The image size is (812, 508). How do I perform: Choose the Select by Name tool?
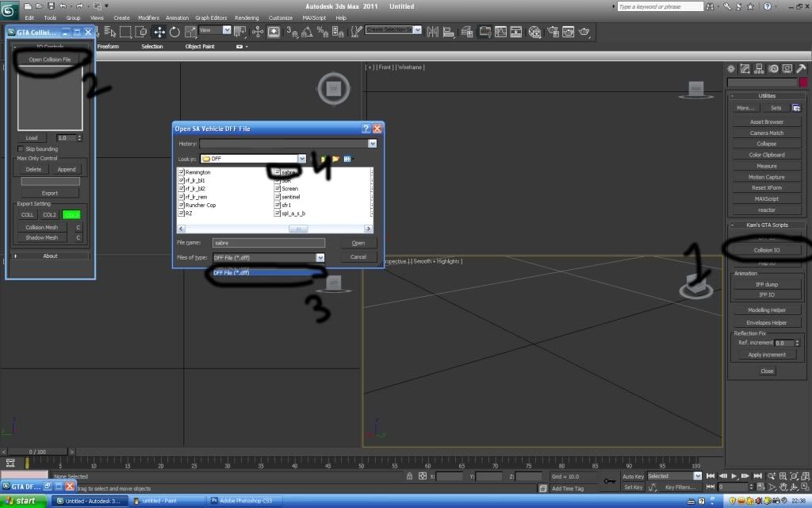(x=110, y=32)
